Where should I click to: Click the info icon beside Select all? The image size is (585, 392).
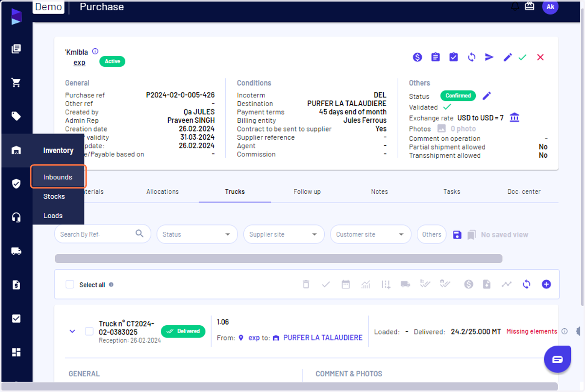coord(111,284)
